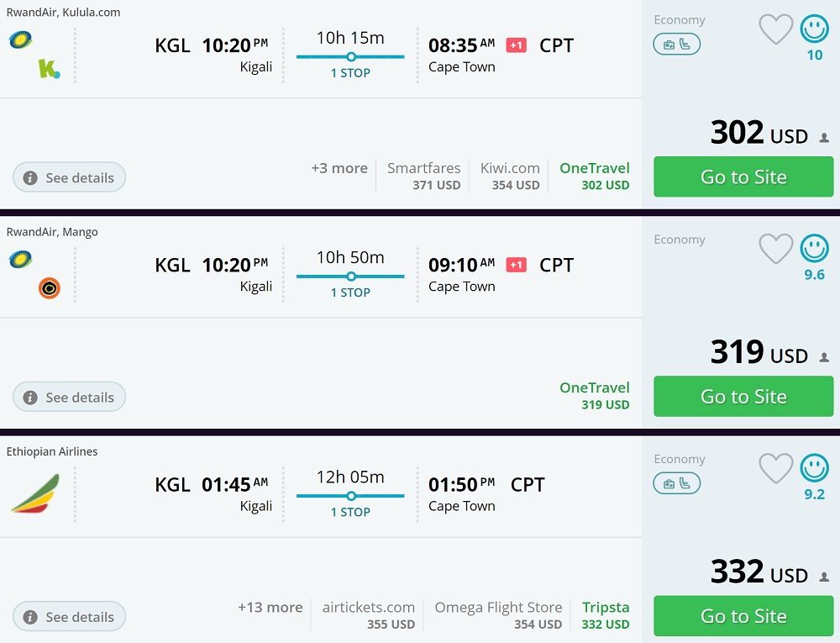Expand See details for Ethiopian Airlines flight
This screenshot has width=840, height=643.
point(69,616)
